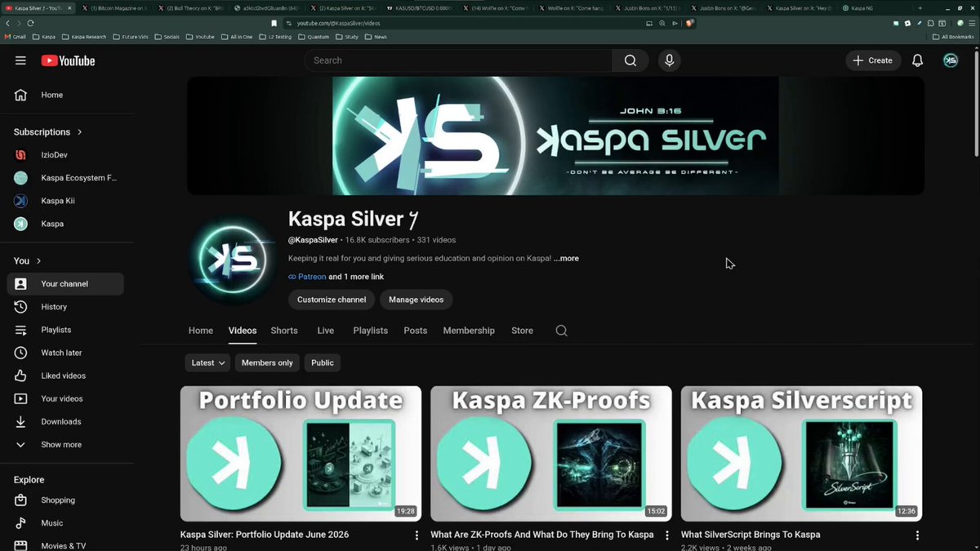Open the Kaspa subscription channel
980x551 pixels.
(x=65, y=224)
